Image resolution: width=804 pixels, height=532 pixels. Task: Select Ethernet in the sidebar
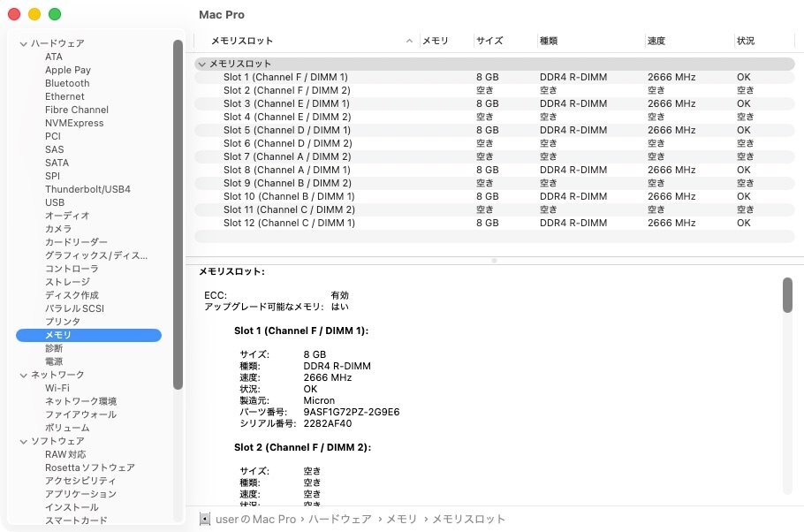click(x=64, y=96)
